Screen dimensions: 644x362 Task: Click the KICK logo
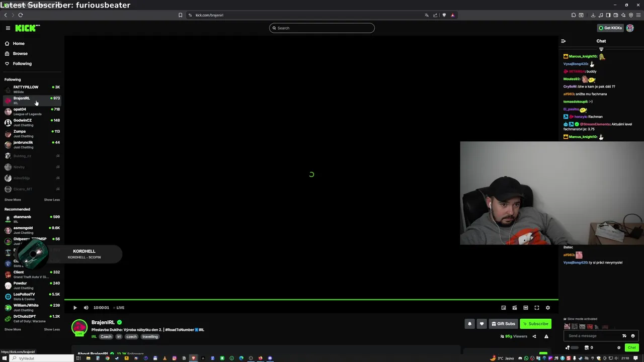point(27,28)
